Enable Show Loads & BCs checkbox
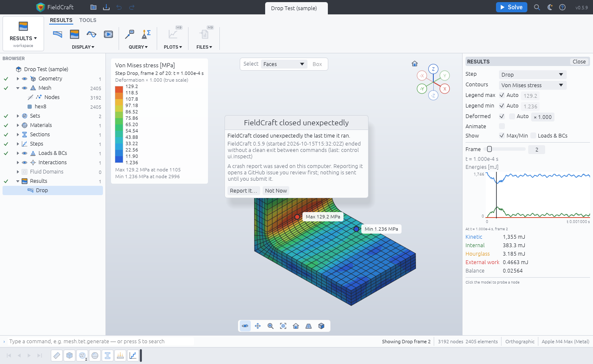Screen dimensions: 593x364 coord(533,136)
